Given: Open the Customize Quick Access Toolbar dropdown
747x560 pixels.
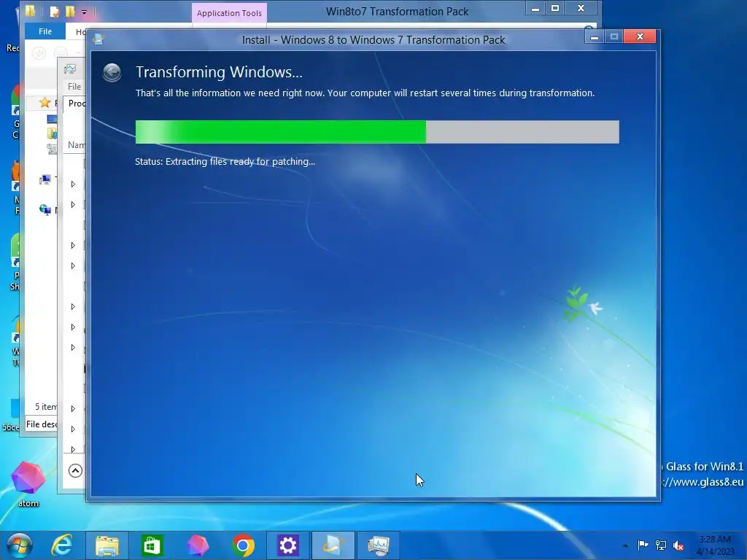Looking at the screenshot, I should [x=84, y=12].
